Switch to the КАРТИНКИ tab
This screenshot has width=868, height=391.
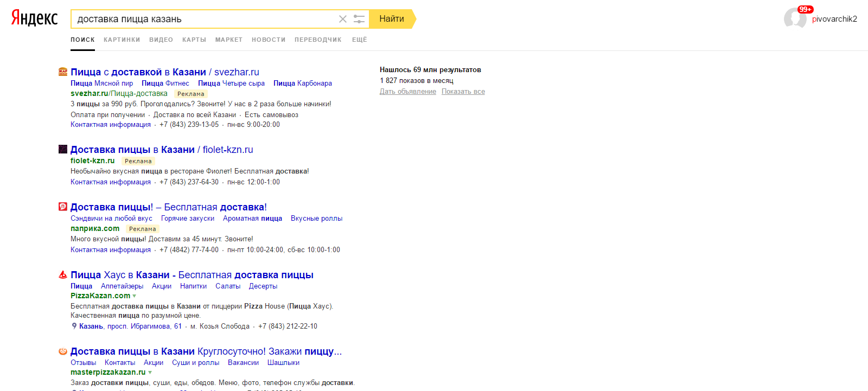click(x=122, y=40)
